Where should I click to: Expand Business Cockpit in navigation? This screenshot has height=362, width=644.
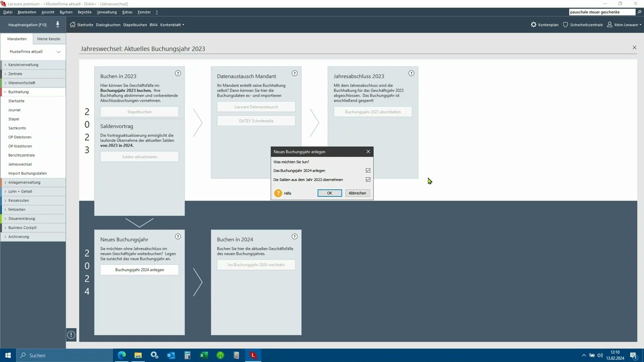[6, 228]
